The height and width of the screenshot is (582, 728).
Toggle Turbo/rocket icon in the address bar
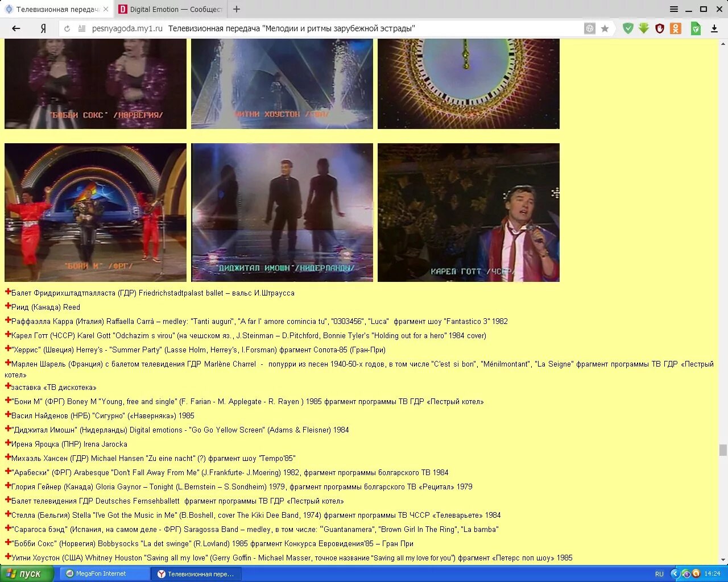[590, 28]
